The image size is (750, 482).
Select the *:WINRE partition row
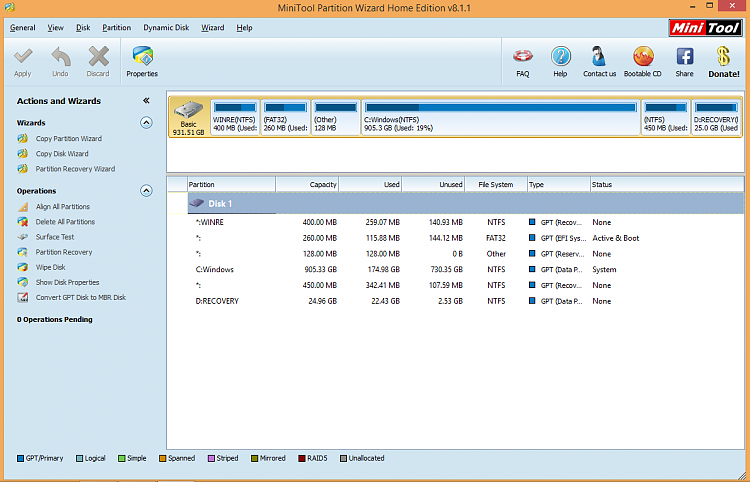[466, 222]
